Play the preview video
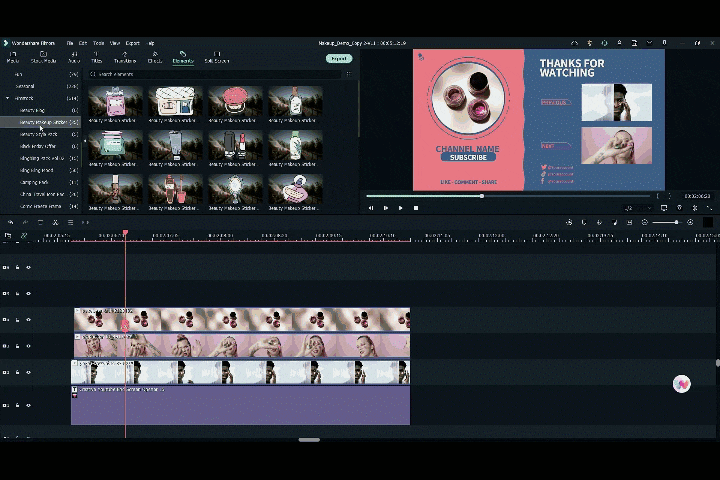Image resolution: width=720 pixels, height=480 pixels. pos(400,208)
